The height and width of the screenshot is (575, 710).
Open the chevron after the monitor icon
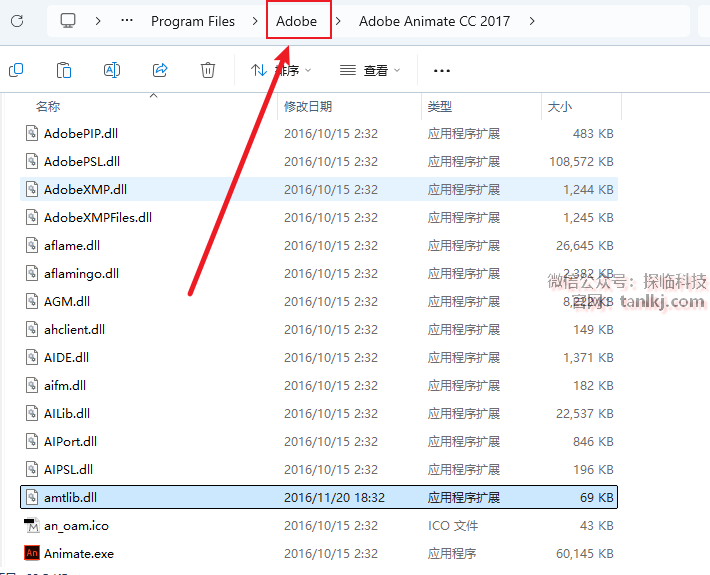pos(98,21)
